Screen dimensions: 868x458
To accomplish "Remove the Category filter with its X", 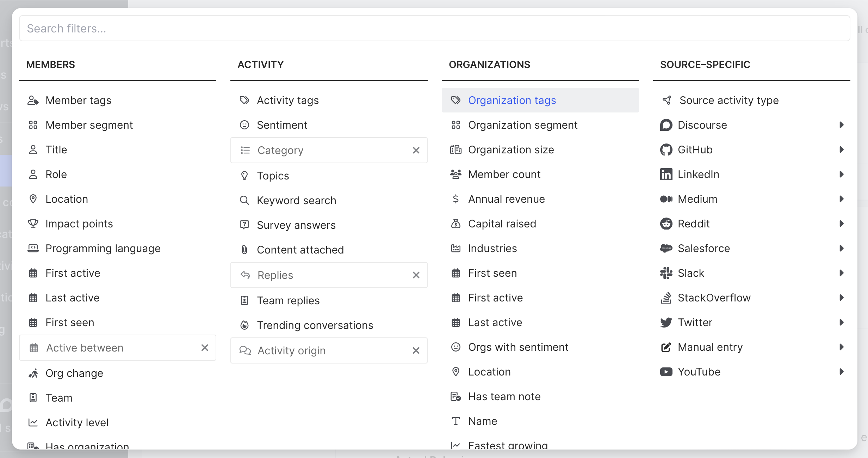I will tap(416, 151).
